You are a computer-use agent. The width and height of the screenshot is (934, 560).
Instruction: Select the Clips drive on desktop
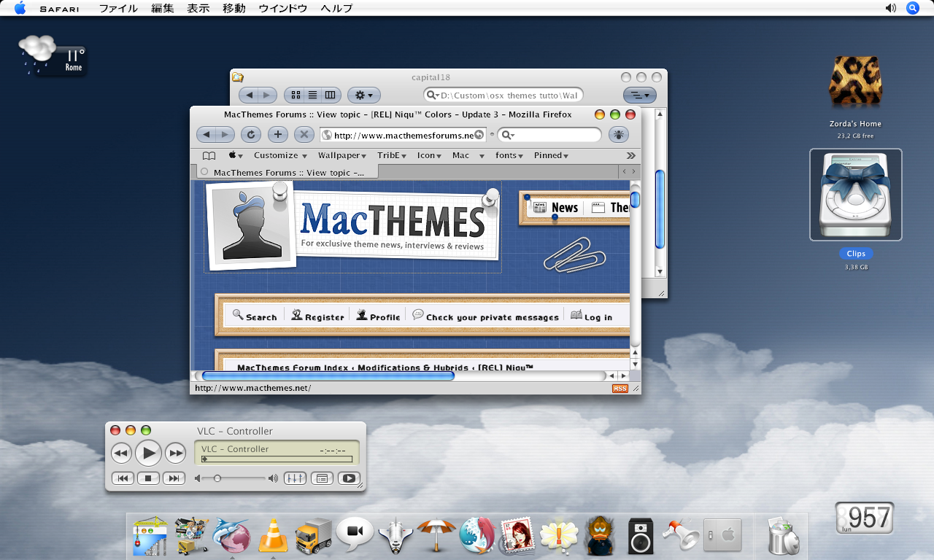coord(856,195)
